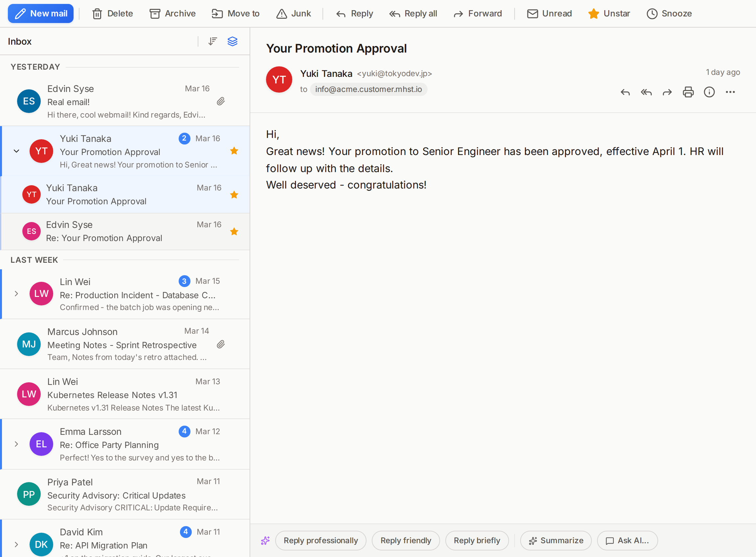Open the three-dot more options menu
Screen dimensions: 756x557
[x=730, y=92]
